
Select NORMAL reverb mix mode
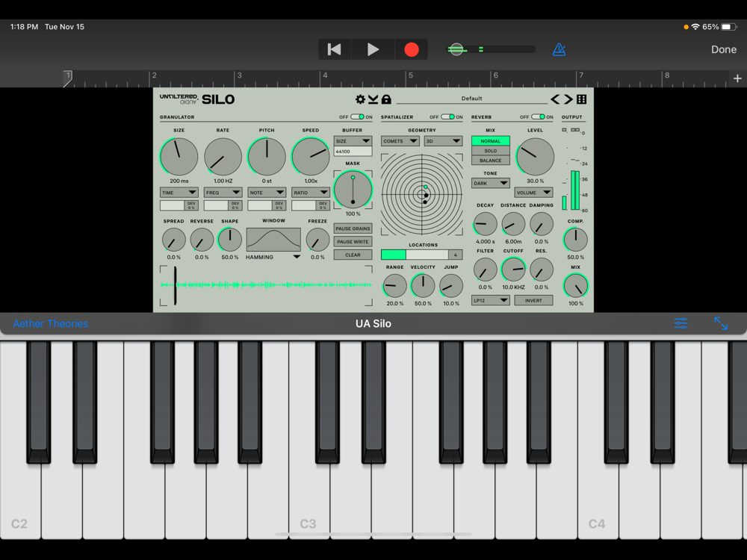point(491,141)
